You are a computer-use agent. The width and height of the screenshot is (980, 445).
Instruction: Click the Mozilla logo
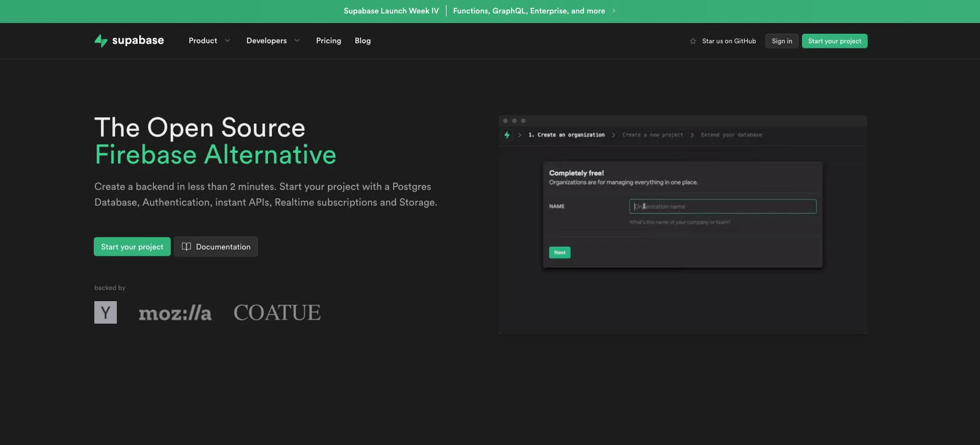click(175, 313)
